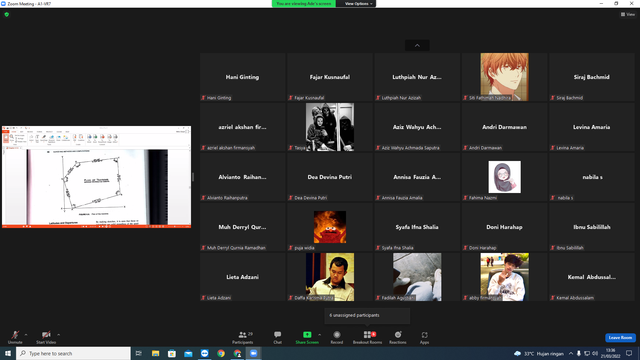The image size is (640, 360).
Task: Select Andri Darmawan's video tile
Action: (504, 127)
